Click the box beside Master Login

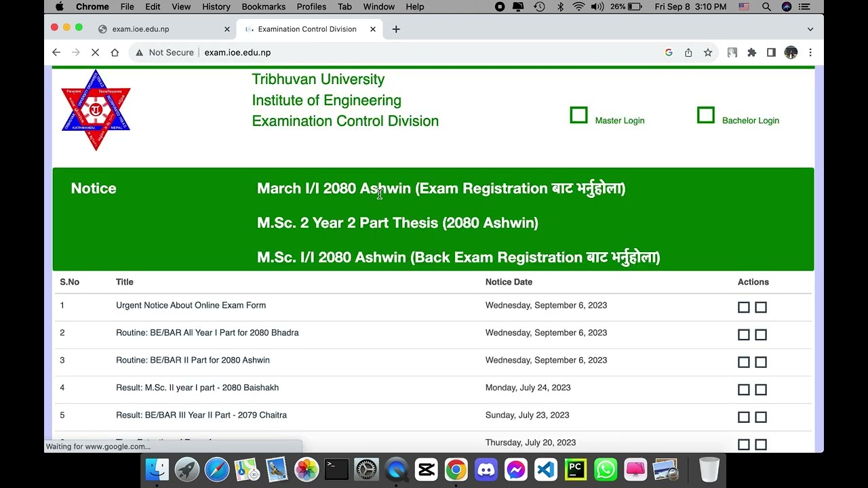coord(578,115)
